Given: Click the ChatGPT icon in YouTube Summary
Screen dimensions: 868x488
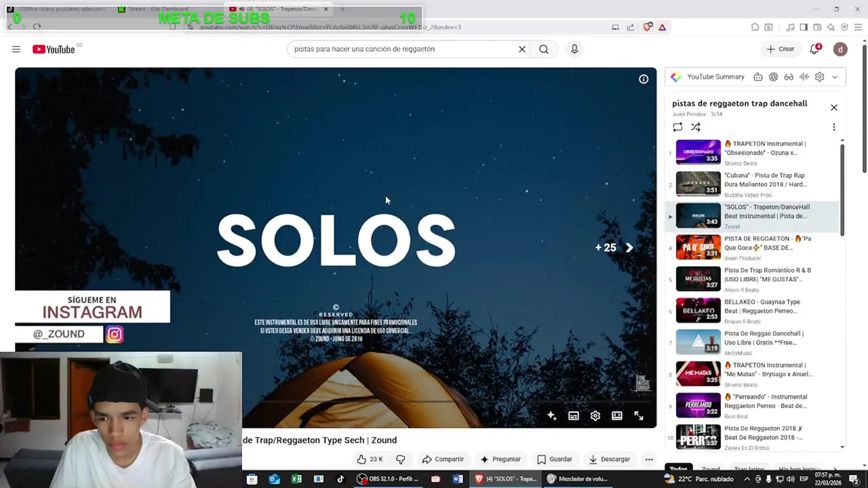Looking at the screenshot, I should coord(773,77).
